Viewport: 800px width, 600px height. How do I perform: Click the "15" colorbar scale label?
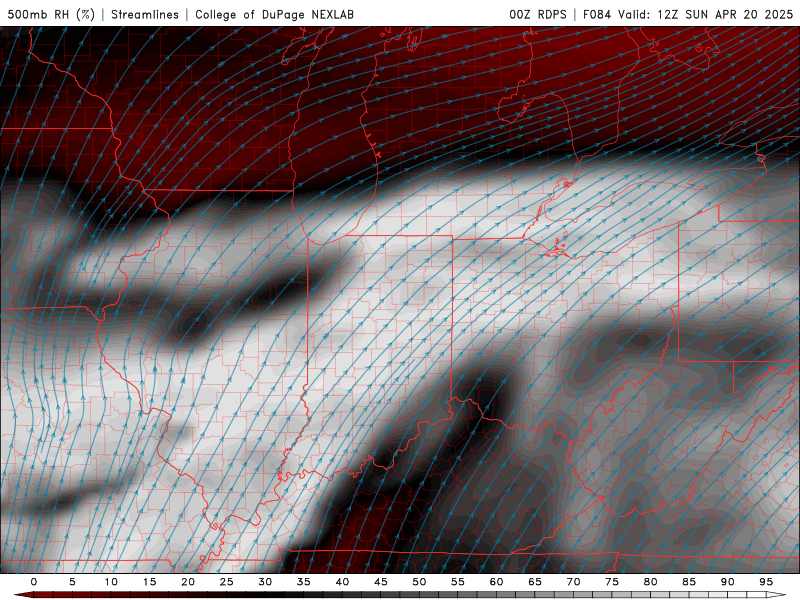pos(149,582)
